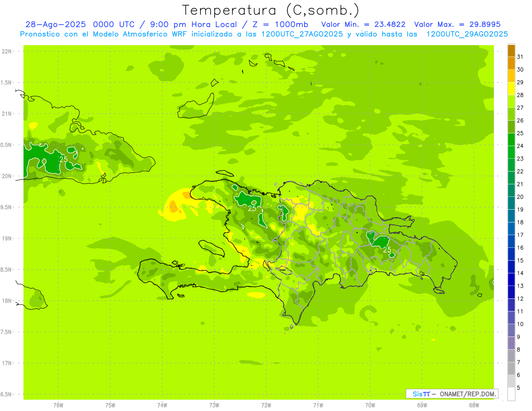Viewport: 532px width, 411px height.
Task: Click the "Valor Max. = 29.8995" value
Action: click(457, 24)
